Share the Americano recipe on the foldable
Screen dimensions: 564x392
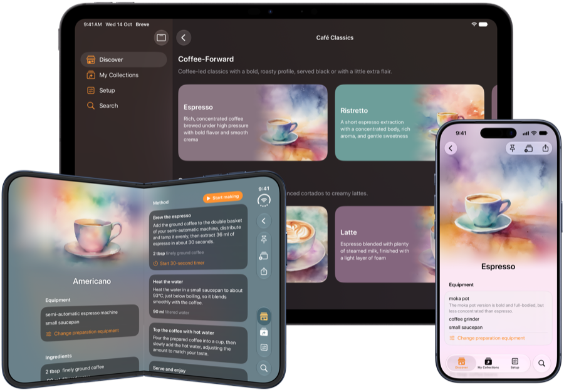264,271
